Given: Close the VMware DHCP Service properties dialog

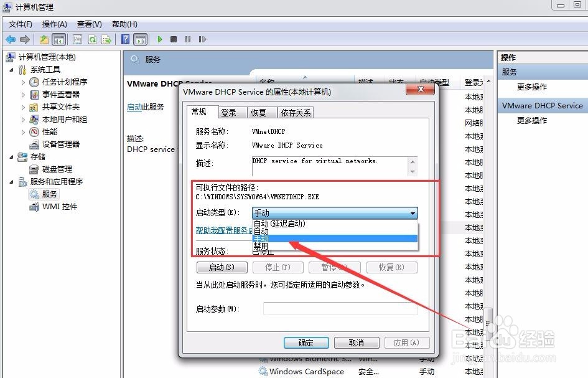Looking at the screenshot, I should click(421, 89).
